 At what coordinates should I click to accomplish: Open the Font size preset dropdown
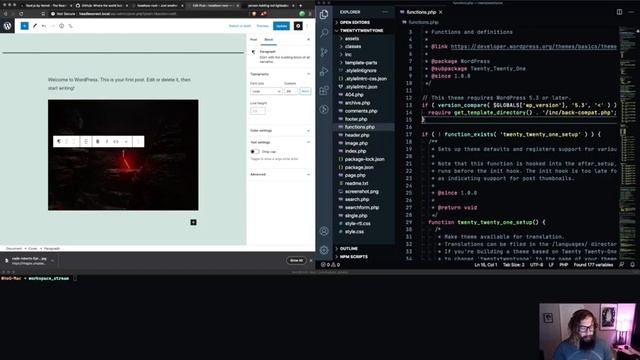(x=266, y=91)
